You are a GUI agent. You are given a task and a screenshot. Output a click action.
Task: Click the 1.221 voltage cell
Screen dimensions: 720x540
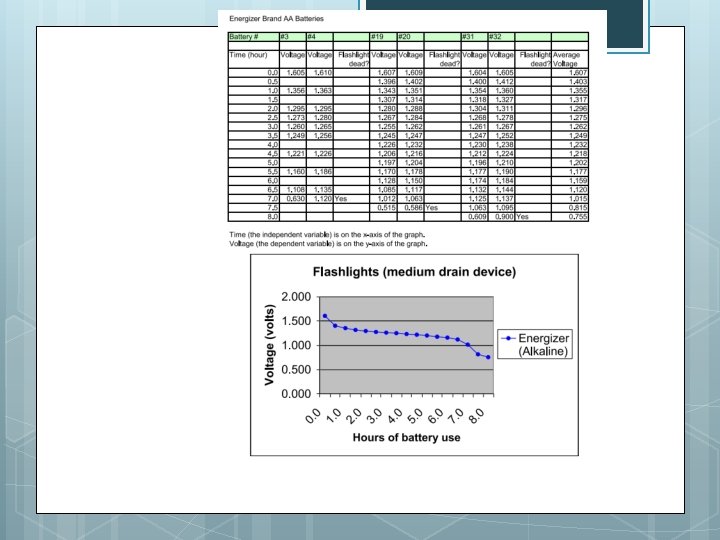292,153
